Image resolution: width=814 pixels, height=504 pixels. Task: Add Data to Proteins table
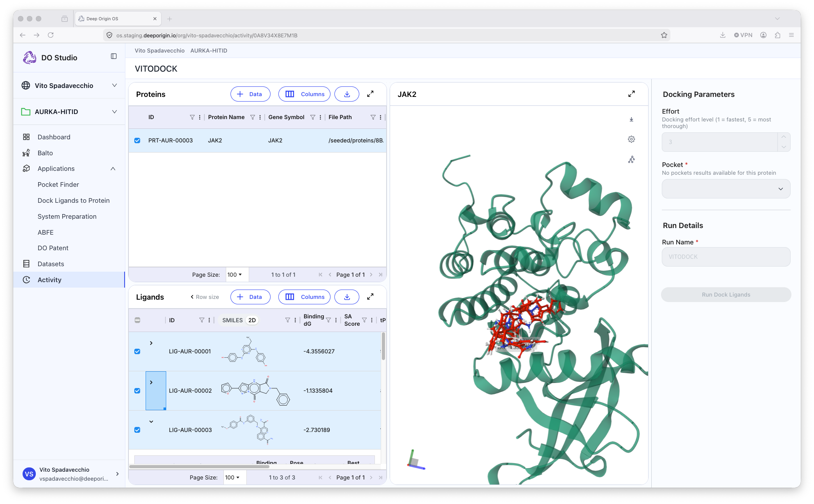click(250, 94)
